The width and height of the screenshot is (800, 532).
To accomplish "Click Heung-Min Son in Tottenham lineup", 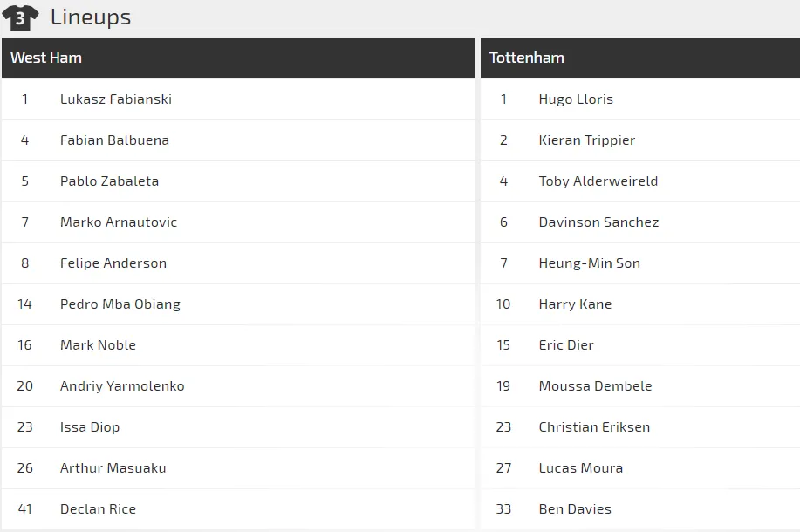I will 589,263.
